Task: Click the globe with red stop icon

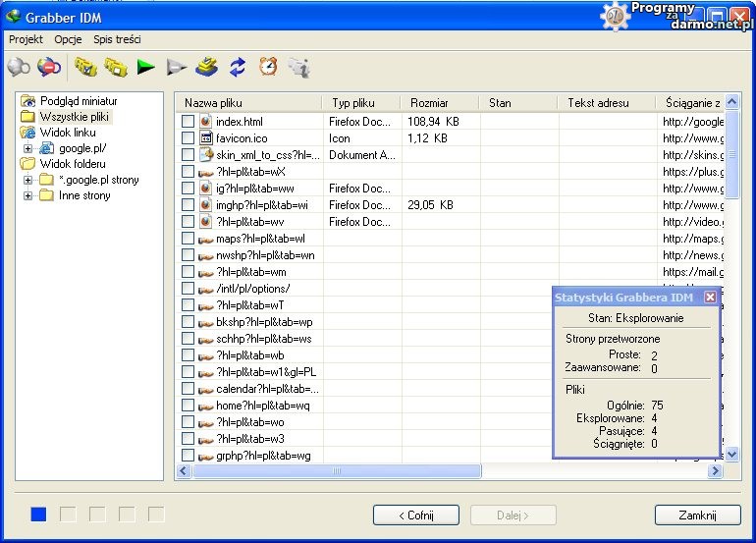Action: click(x=48, y=67)
